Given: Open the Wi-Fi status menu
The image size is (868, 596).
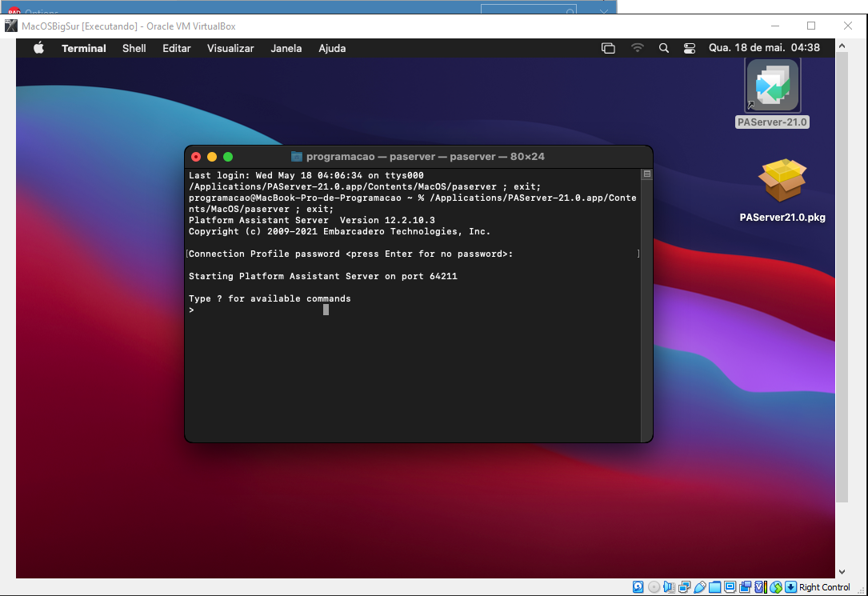Looking at the screenshot, I should pos(637,48).
